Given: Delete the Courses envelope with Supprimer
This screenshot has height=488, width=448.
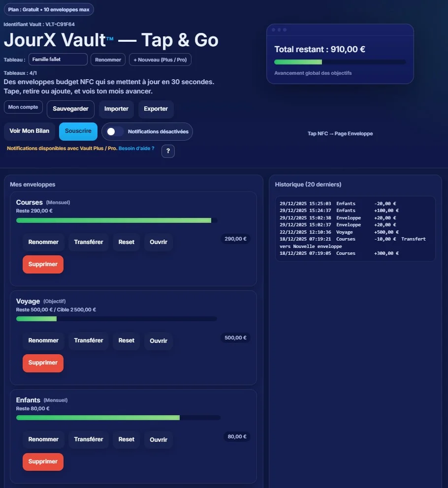Looking at the screenshot, I should (43, 264).
